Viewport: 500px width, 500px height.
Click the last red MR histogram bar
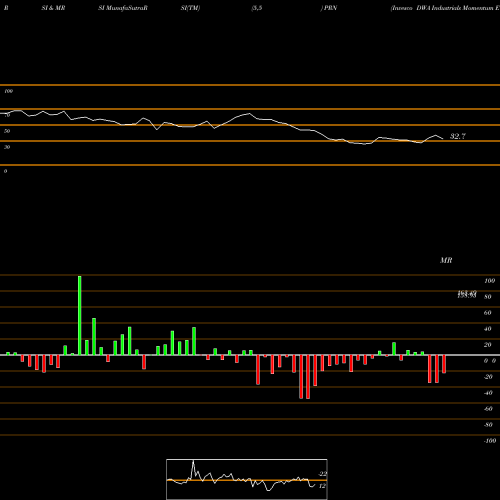tap(444, 364)
